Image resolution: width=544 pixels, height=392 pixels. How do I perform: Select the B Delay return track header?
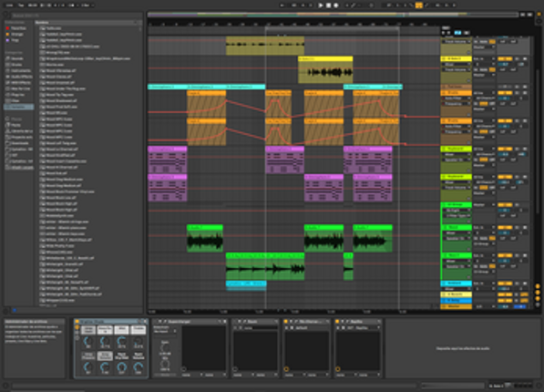[x=456, y=300]
